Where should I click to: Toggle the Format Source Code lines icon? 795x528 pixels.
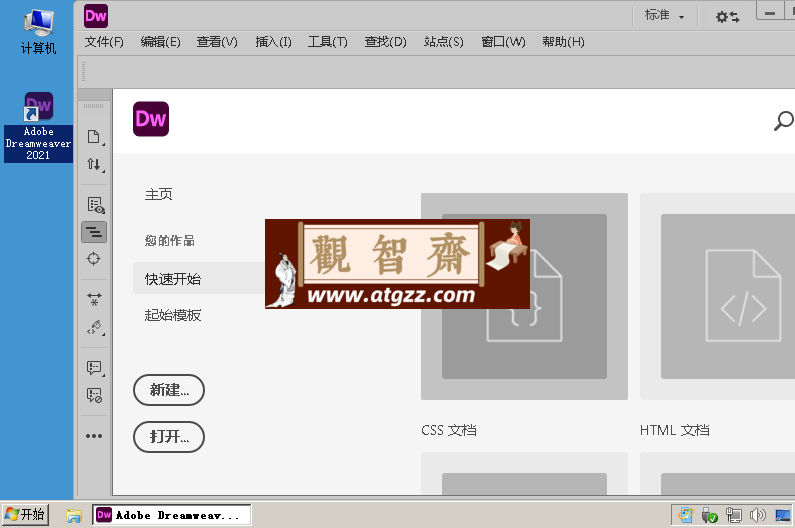[94, 232]
